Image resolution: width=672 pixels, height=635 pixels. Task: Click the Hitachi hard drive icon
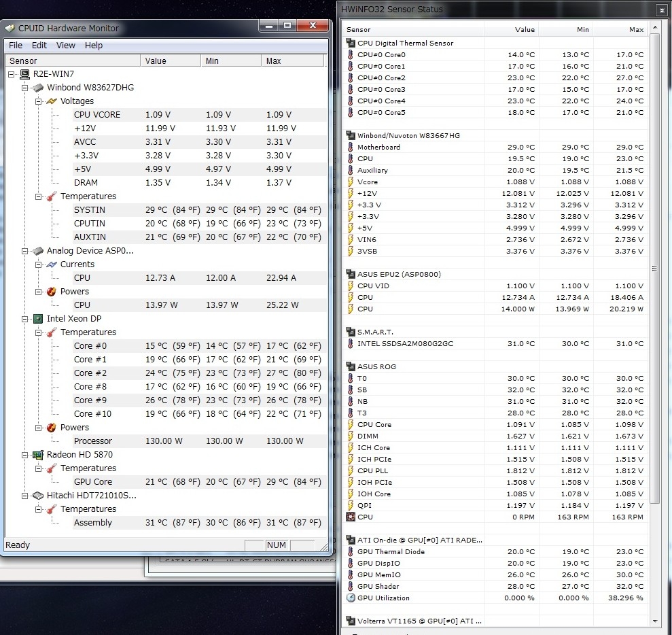[38, 496]
